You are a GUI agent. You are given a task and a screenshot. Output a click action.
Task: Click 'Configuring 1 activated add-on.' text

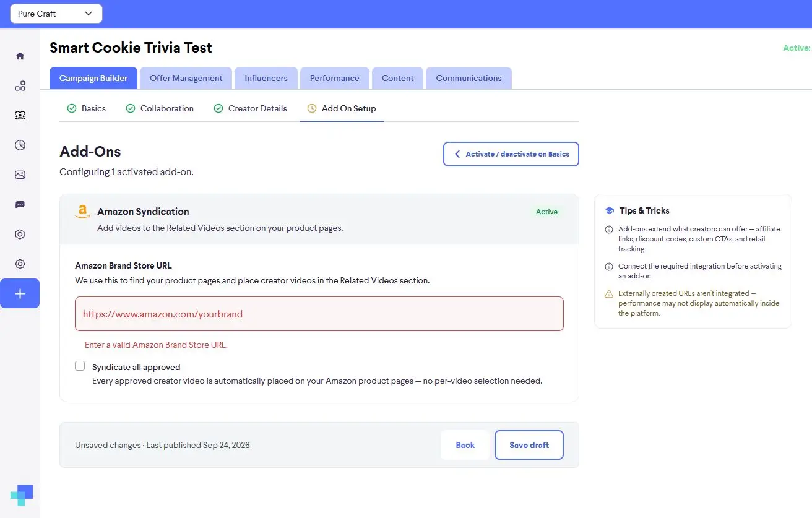point(126,171)
